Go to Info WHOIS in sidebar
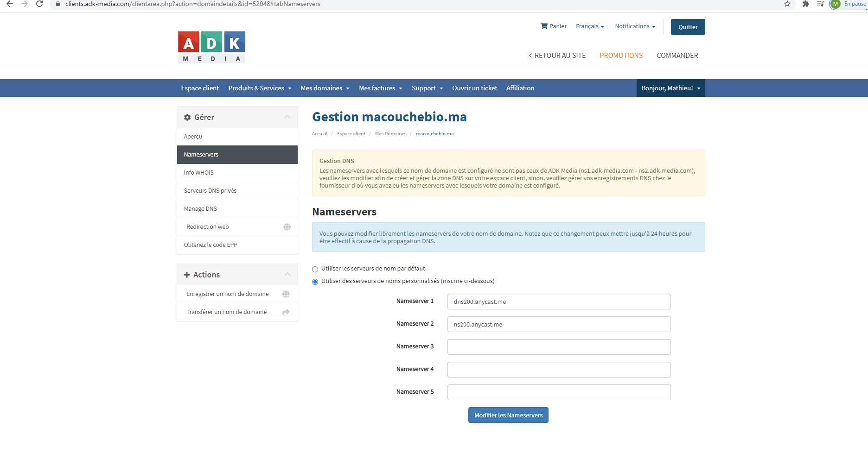This screenshot has width=868, height=453. click(198, 173)
